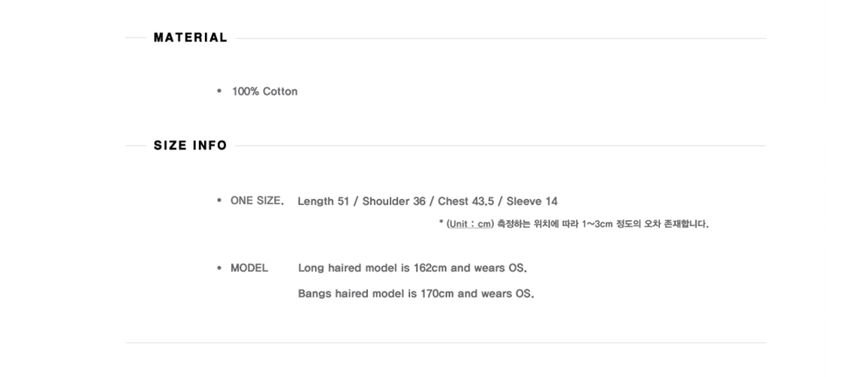This screenshot has height=377, width=868.
Task: Click the SIZE INFO section heading
Action: point(191,146)
